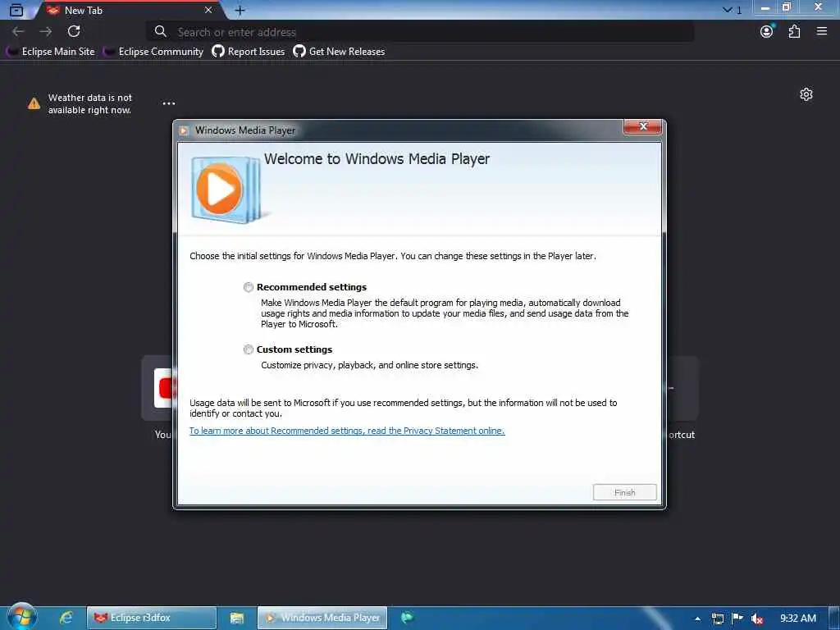Open the browser account profile icon

(767, 31)
